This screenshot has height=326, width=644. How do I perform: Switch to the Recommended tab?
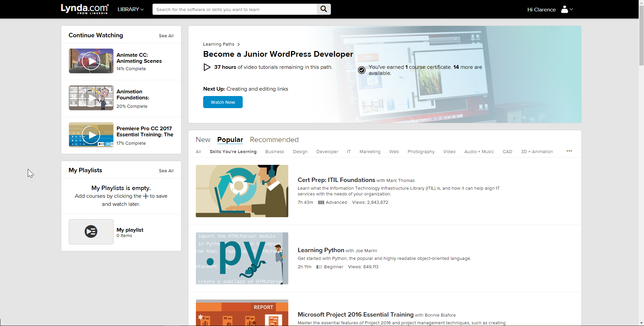pyautogui.click(x=274, y=140)
